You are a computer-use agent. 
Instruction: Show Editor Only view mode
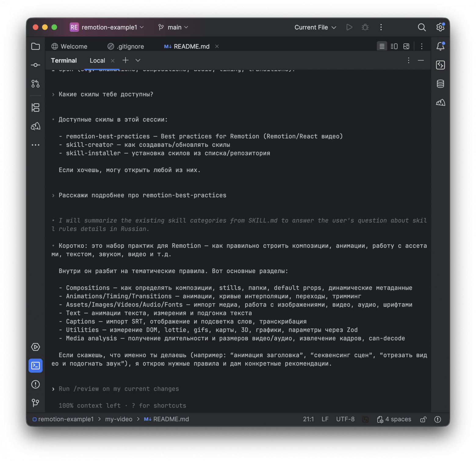click(x=382, y=46)
